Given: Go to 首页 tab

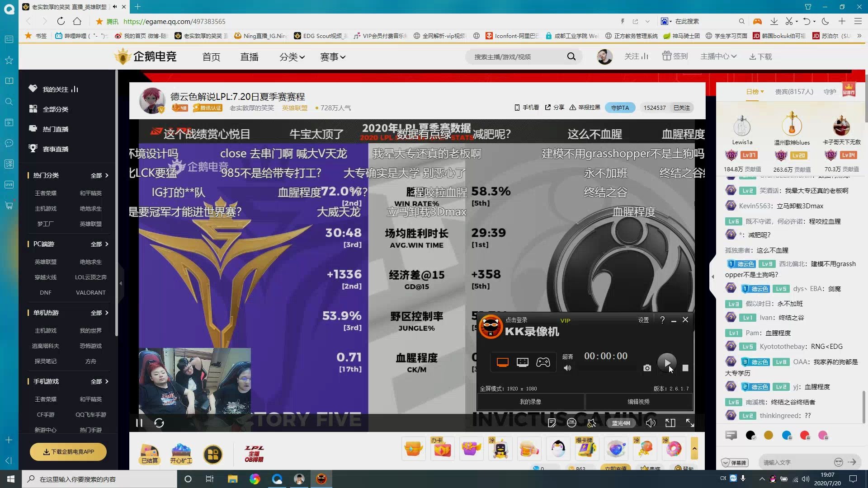Looking at the screenshot, I should tap(211, 57).
